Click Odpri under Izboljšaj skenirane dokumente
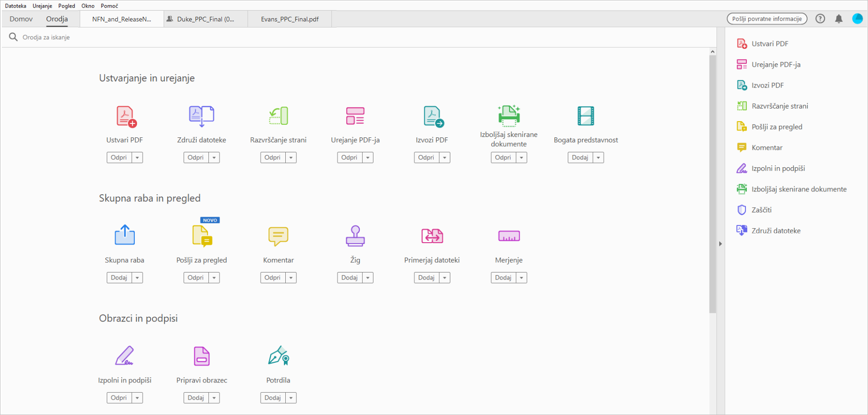The height and width of the screenshot is (415, 868). tap(503, 157)
